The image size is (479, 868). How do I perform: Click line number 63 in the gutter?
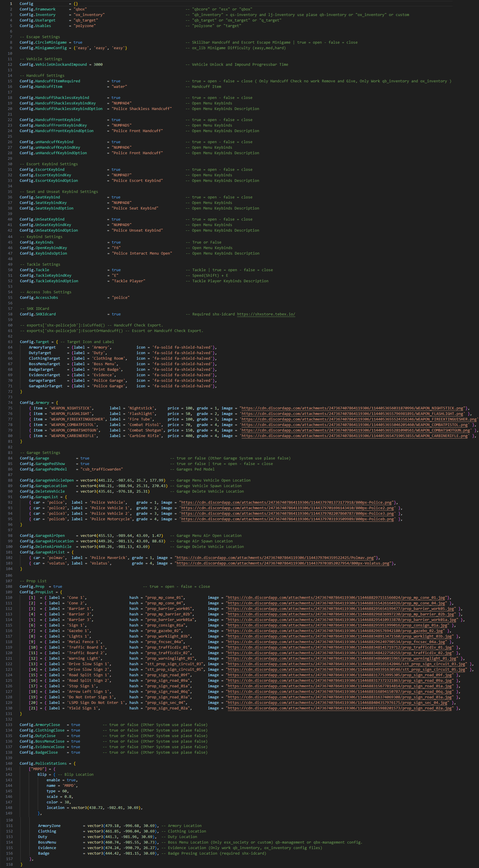(x=10, y=342)
